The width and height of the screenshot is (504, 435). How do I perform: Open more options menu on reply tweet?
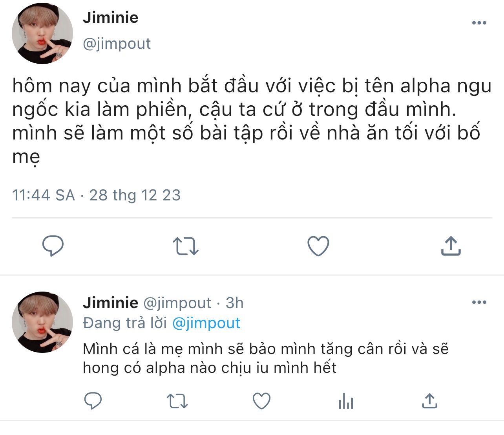point(479,302)
